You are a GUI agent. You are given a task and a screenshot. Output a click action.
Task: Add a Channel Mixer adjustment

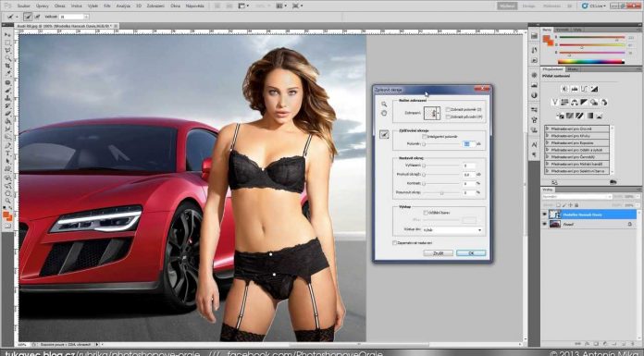click(x=603, y=103)
